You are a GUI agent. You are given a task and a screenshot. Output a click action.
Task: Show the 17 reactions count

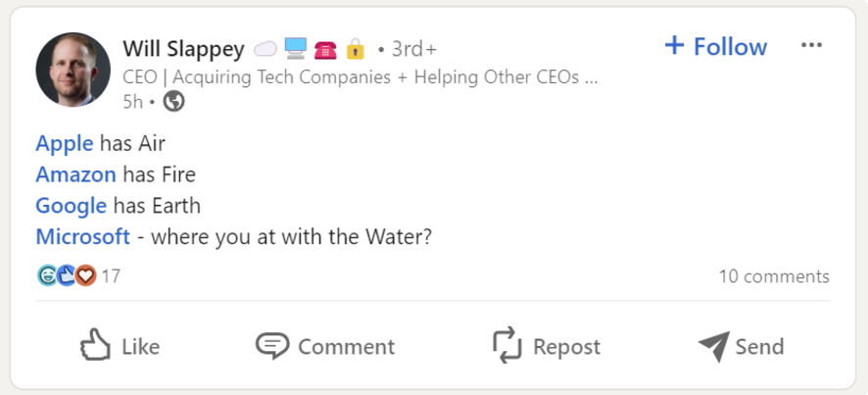click(x=111, y=276)
